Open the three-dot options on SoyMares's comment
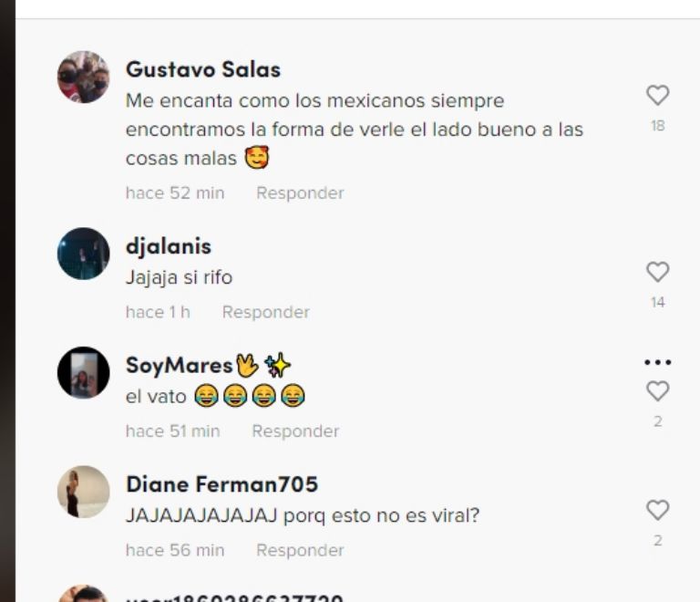 point(657,362)
